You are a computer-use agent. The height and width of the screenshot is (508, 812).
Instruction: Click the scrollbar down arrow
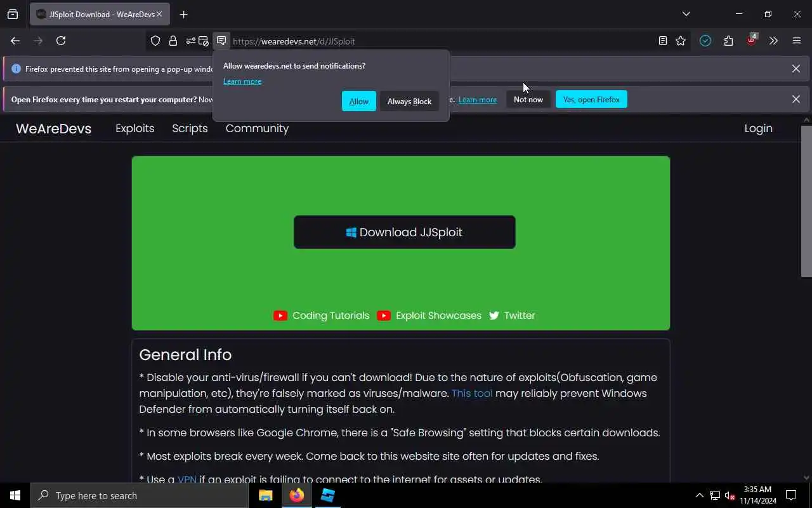coord(806,478)
